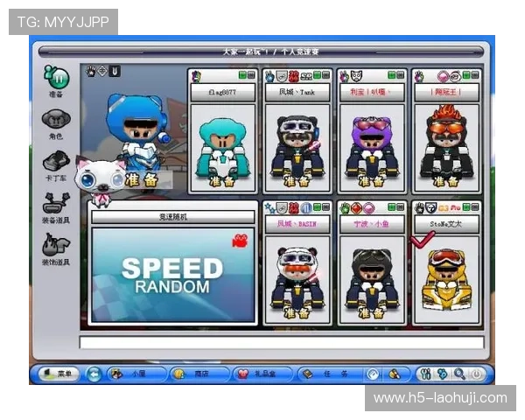This screenshot has height=420, width=525.
Task: Open the 装备道具 equipment items icon
Action: click(x=57, y=204)
